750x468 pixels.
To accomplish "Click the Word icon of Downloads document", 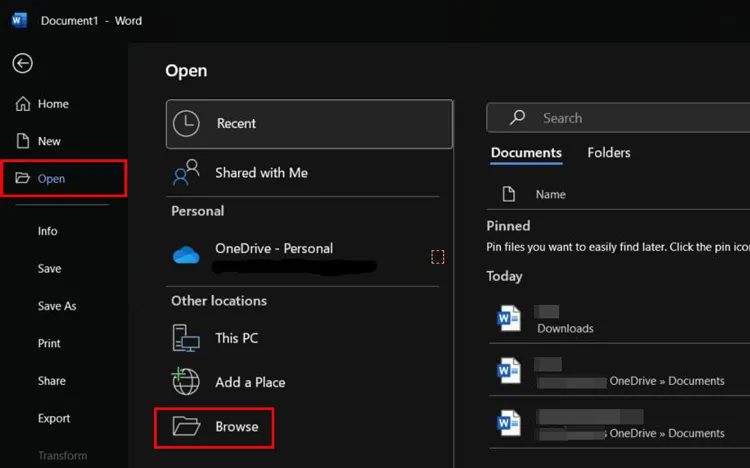I will point(509,318).
